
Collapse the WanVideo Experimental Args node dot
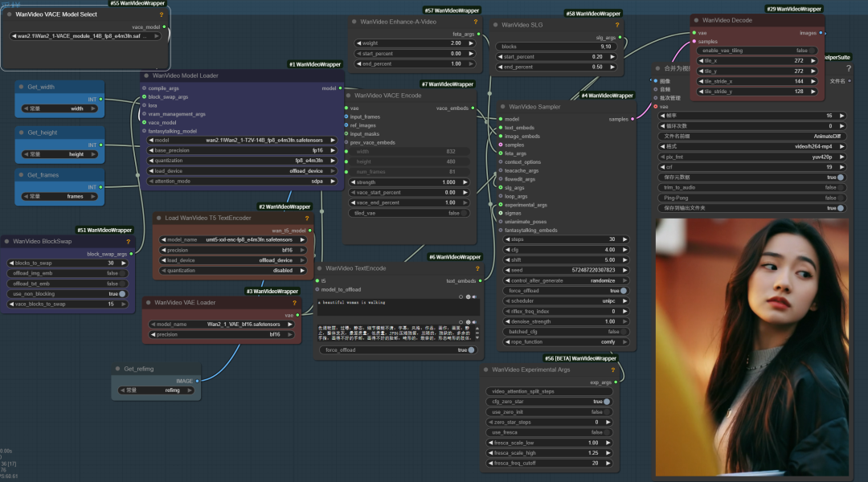pos(486,370)
